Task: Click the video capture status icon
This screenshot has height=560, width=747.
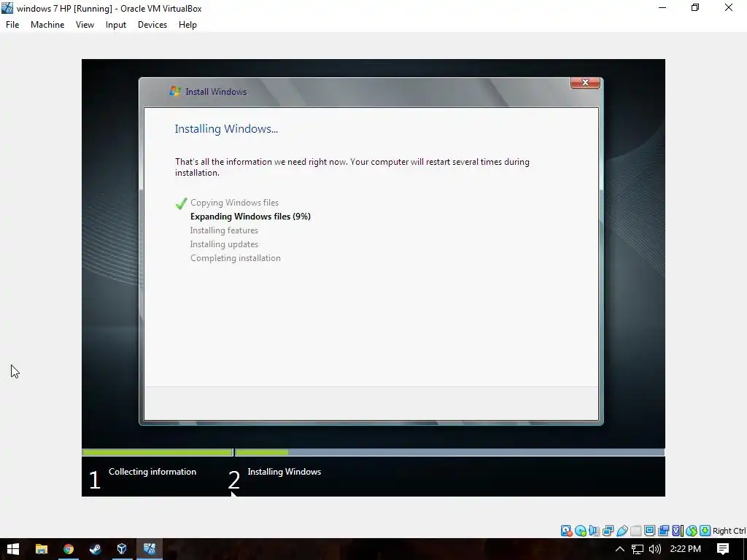Action: [663, 531]
